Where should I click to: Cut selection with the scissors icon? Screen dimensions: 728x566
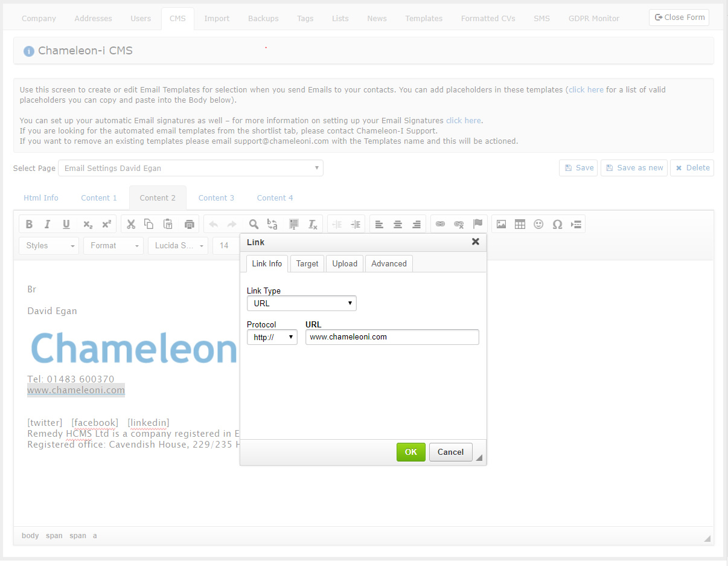[130, 224]
